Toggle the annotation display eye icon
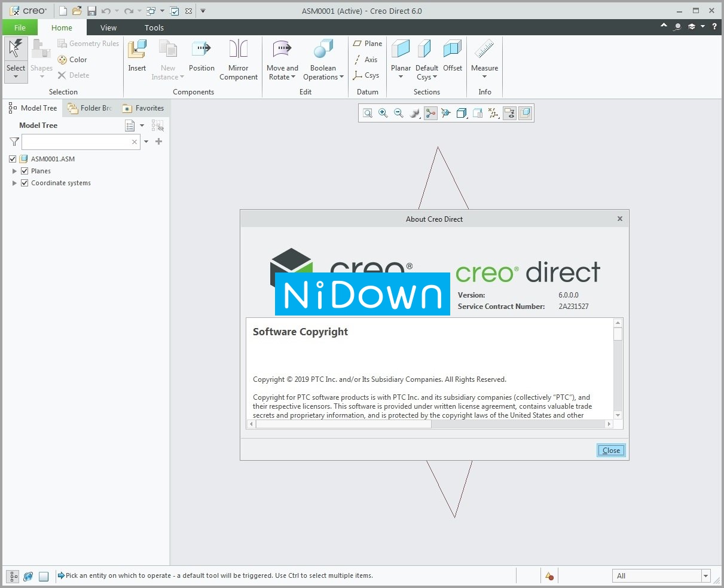Viewport: 724px width, 588px height. coord(509,113)
